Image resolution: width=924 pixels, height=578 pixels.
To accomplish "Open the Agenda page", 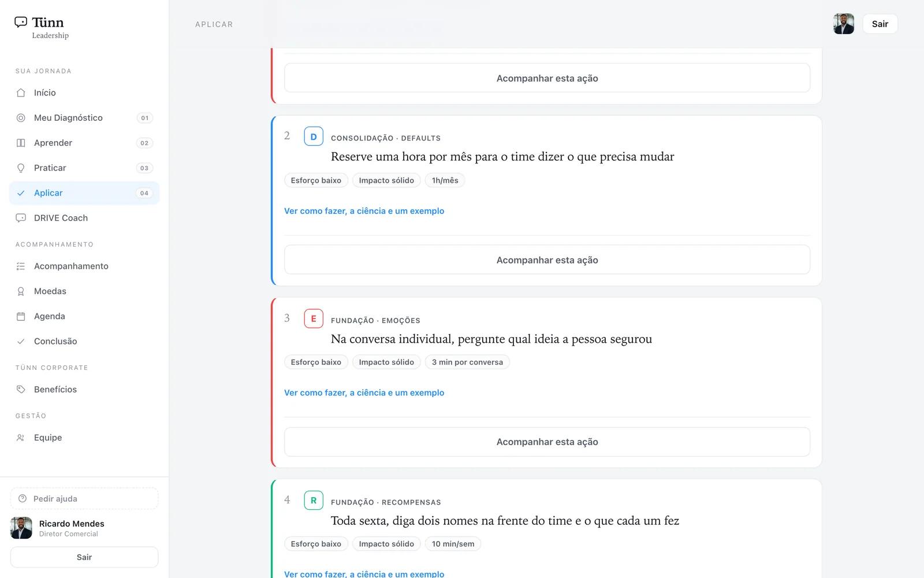I will (x=84, y=316).
